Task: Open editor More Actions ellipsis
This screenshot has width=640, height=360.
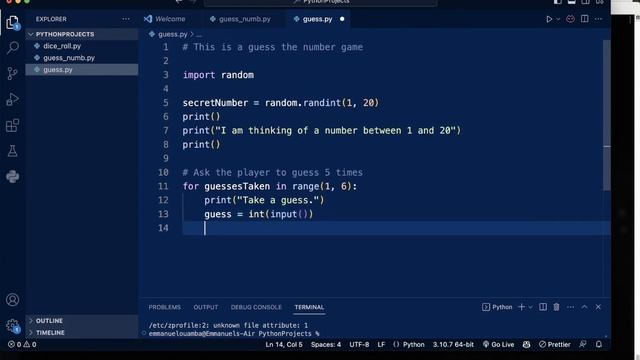Action: (598, 19)
